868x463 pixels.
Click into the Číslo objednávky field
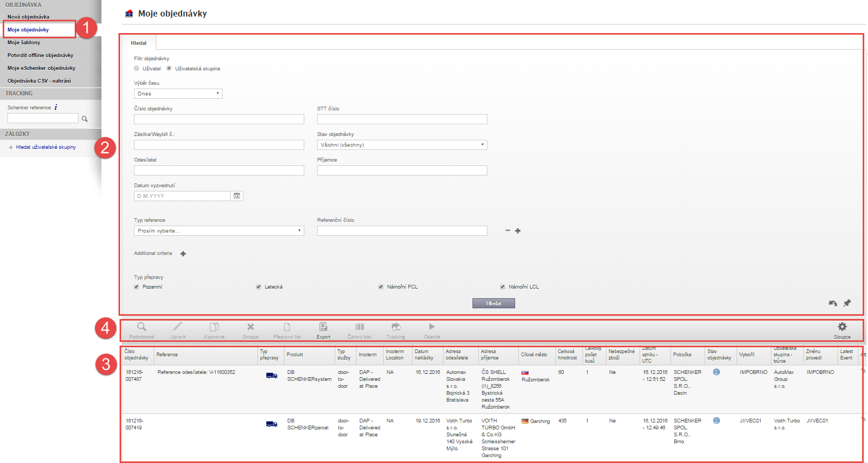point(219,119)
